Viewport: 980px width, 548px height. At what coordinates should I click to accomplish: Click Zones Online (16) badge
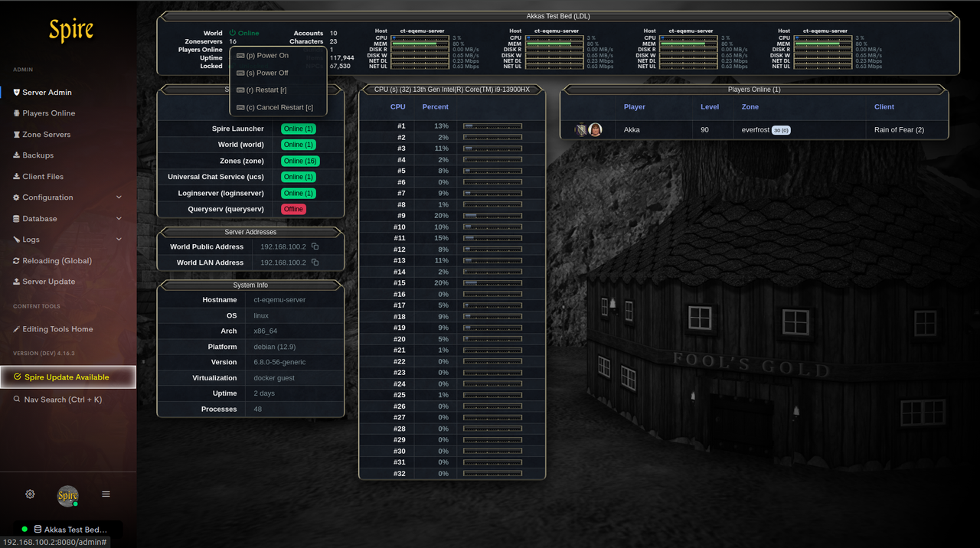300,161
